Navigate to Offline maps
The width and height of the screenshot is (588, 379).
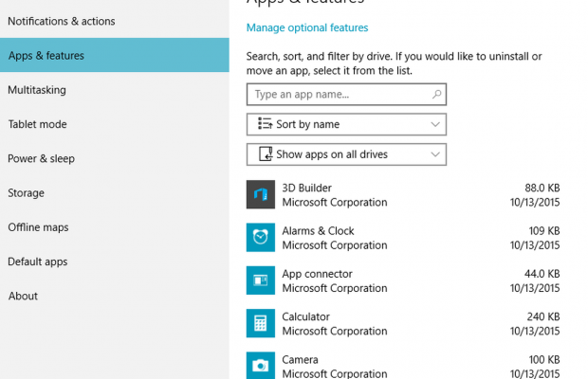38,227
